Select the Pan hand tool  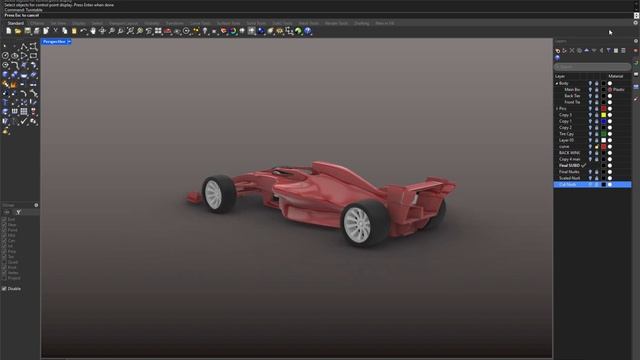[93, 31]
